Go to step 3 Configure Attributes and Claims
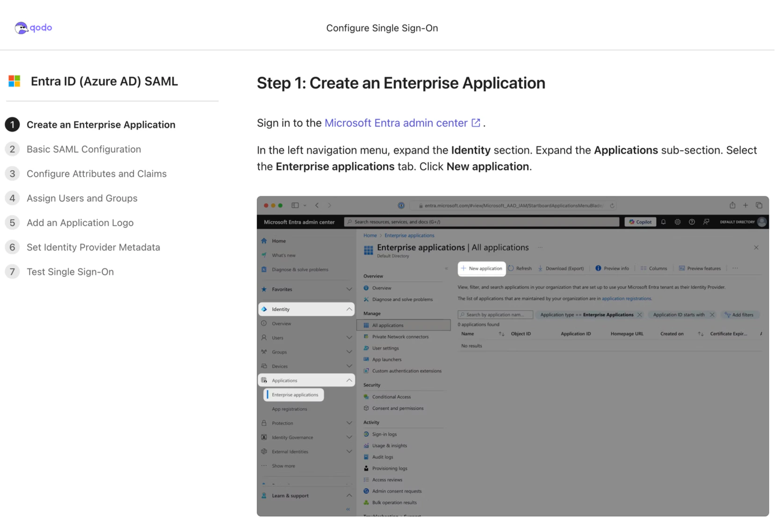This screenshot has height=532, width=782. [86, 174]
